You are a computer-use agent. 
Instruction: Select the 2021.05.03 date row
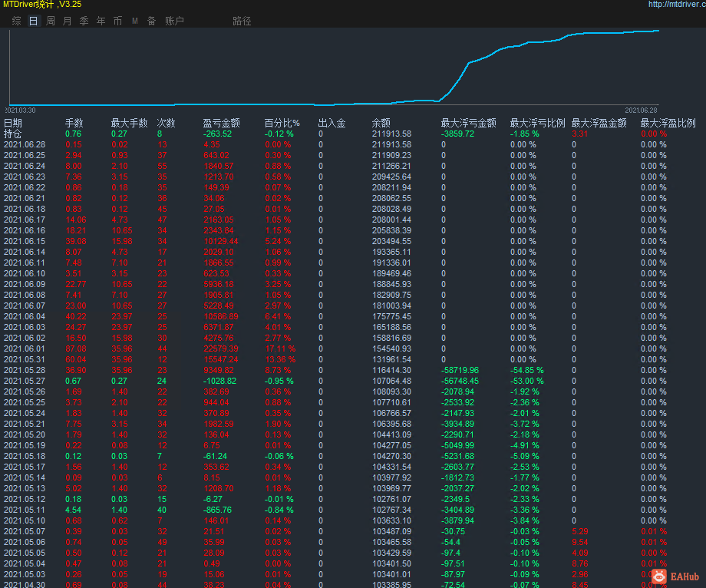[x=25, y=574]
